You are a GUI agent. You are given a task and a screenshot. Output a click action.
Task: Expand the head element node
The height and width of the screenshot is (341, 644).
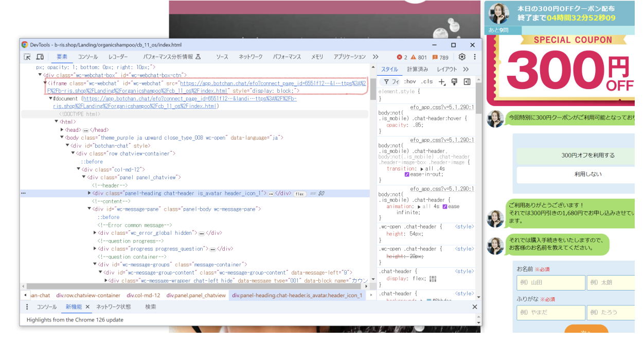point(62,130)
